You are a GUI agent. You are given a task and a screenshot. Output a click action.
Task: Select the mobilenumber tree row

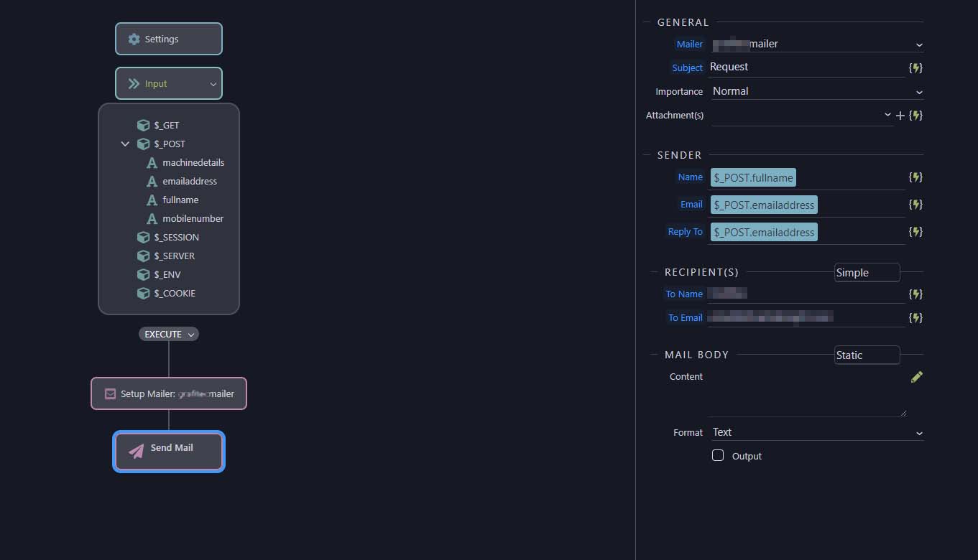tap(185, 218)
